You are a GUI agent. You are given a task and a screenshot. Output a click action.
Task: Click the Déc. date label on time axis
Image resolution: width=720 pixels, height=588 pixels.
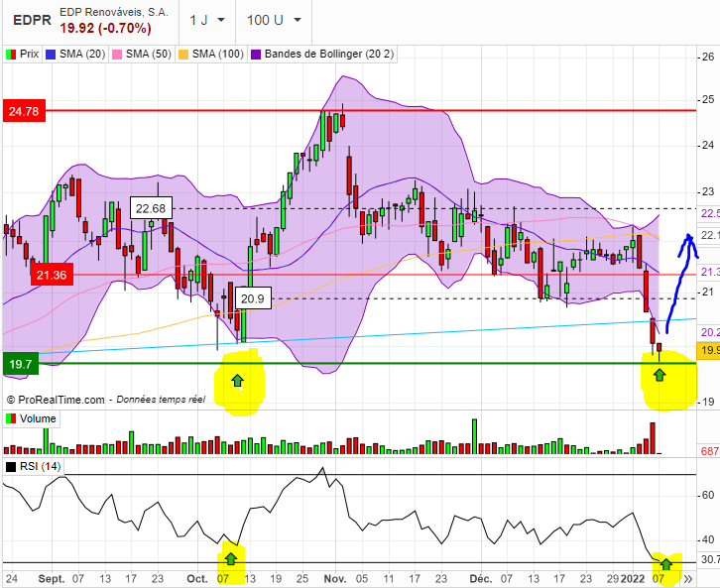pos(481,578)
